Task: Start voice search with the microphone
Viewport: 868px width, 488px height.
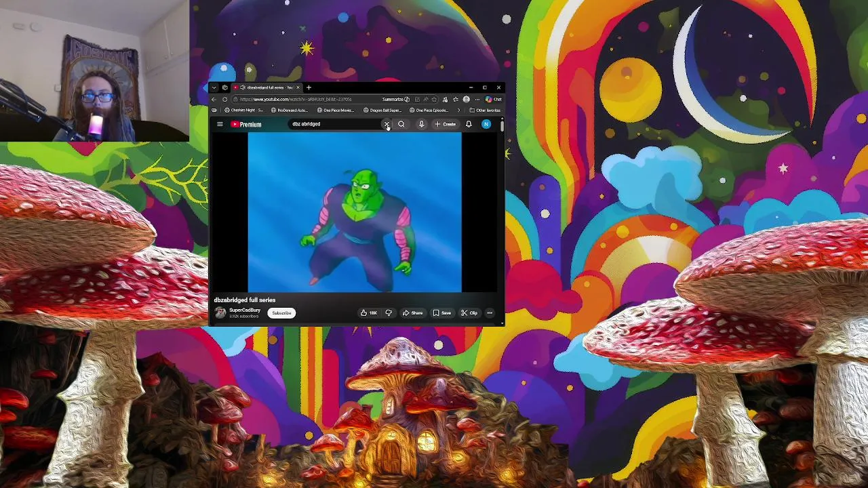Action: tap(421, 124)
